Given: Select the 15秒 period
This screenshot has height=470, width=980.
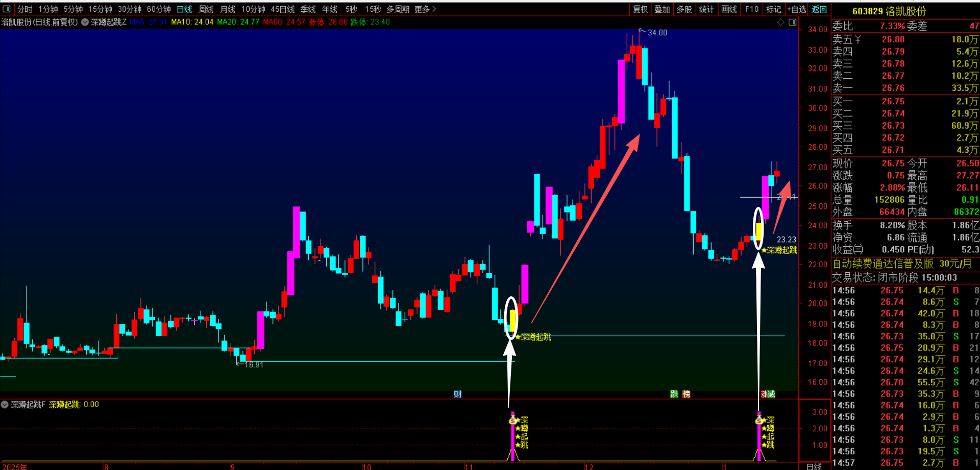Looking at the screenshot, I should pyautogui.click(x=373, y=9).
